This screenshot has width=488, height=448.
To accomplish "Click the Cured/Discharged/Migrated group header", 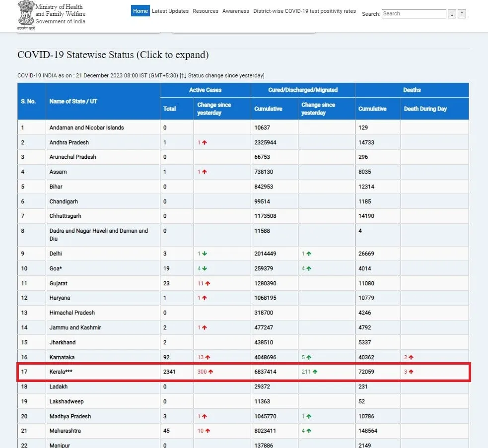I will (303, 90).
